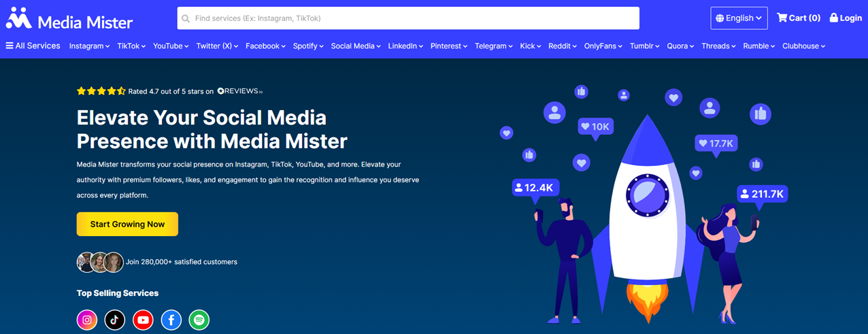
Task: Open the Kick menu
Action: [x=531, y=46]
